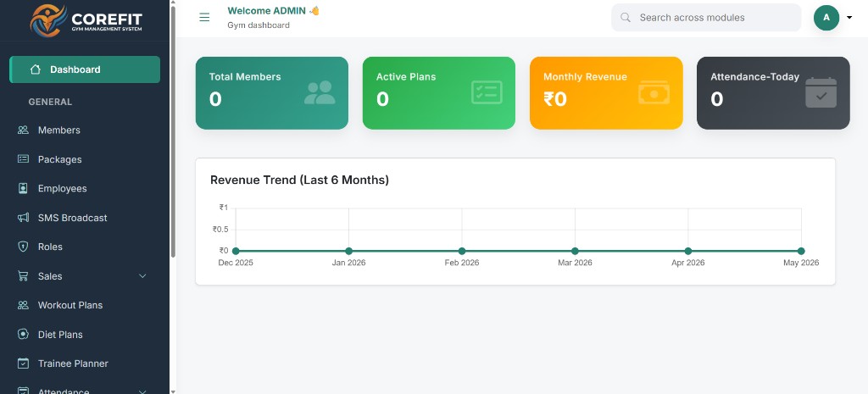Click the cash icon on the Monthly Revenue card
Screen dimensions: 868x394
(x=654, y=92)
